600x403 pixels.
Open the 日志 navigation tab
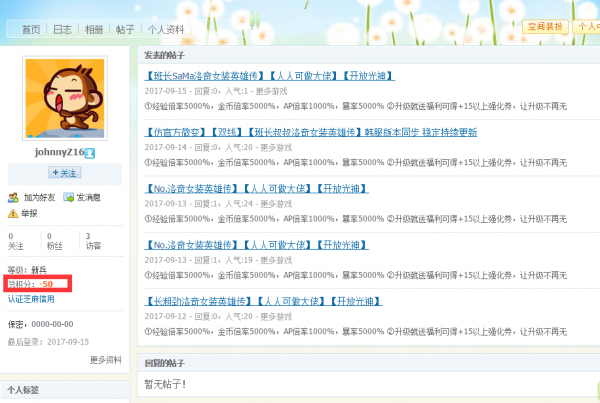tap(62, 29)
